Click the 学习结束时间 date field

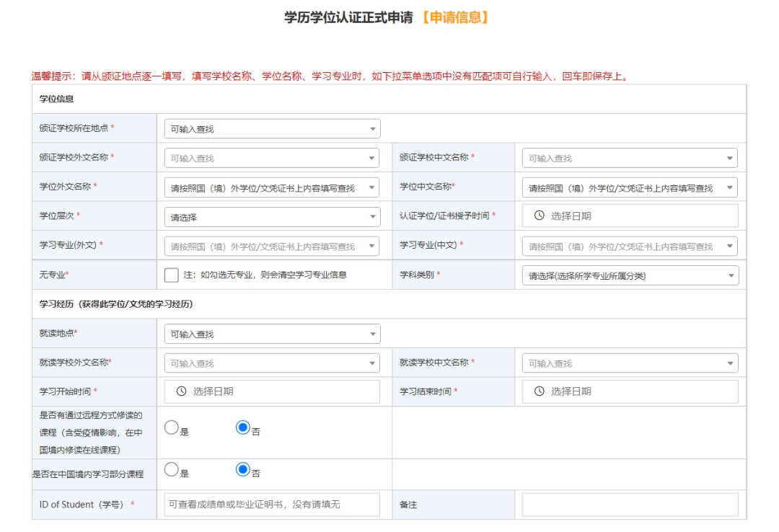pos(630,391)
